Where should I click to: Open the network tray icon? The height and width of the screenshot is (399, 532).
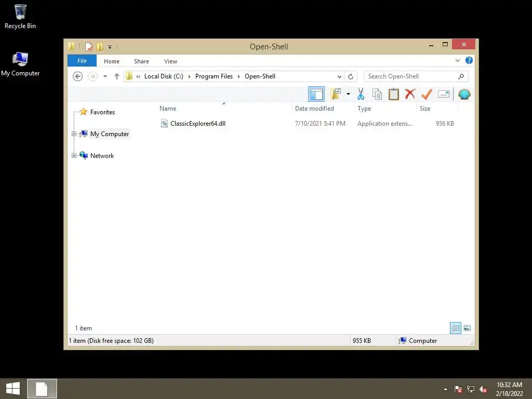[471, 389]
